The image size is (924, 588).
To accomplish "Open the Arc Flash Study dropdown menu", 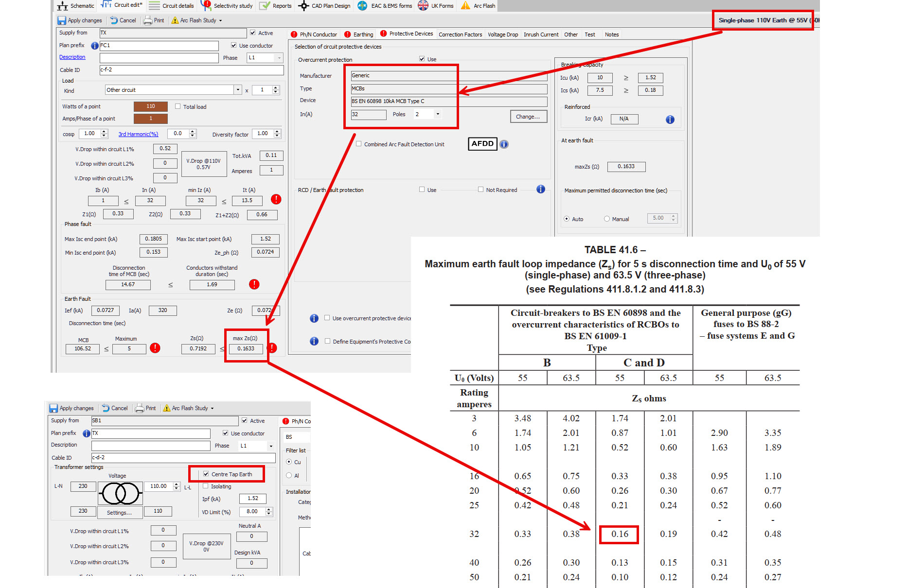I will pos(220,20).
